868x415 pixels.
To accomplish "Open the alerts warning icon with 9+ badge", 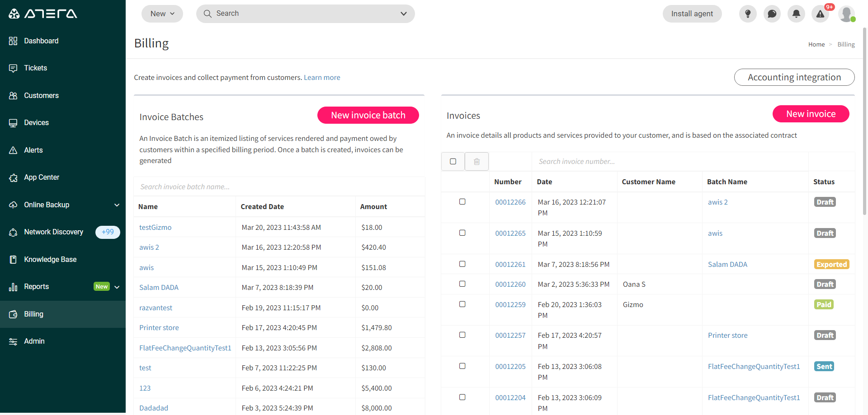I will tap(821, 14).
